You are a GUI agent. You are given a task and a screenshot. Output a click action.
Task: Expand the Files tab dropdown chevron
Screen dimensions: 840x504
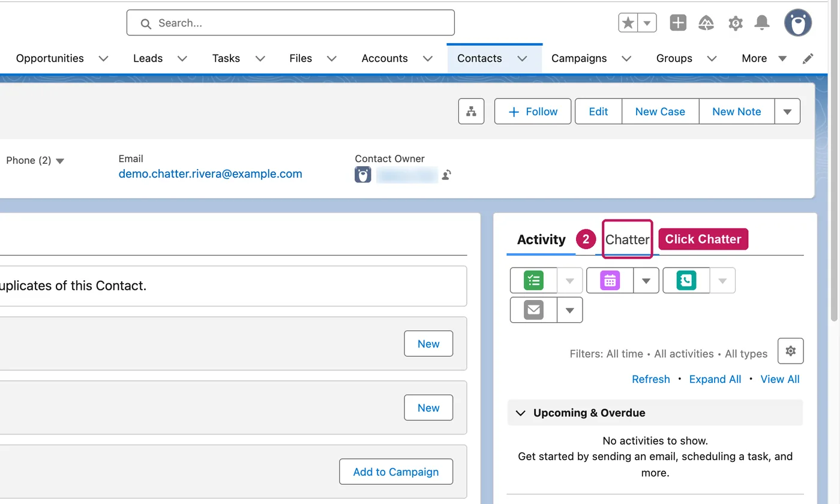(331, 58)
